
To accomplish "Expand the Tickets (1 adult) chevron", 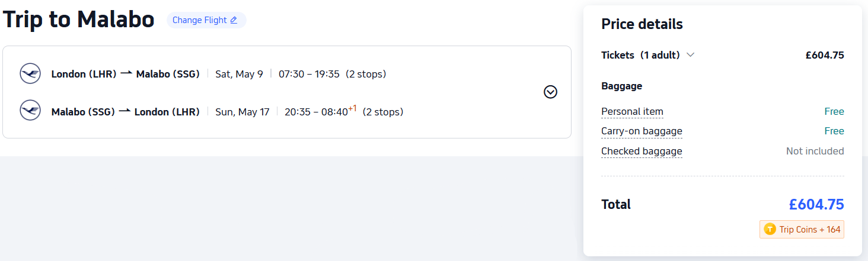I will pyautogui.click(x=690, y=55).
